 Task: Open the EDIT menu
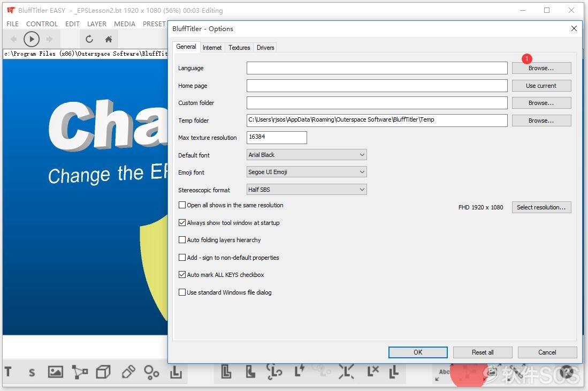[72, 24]
